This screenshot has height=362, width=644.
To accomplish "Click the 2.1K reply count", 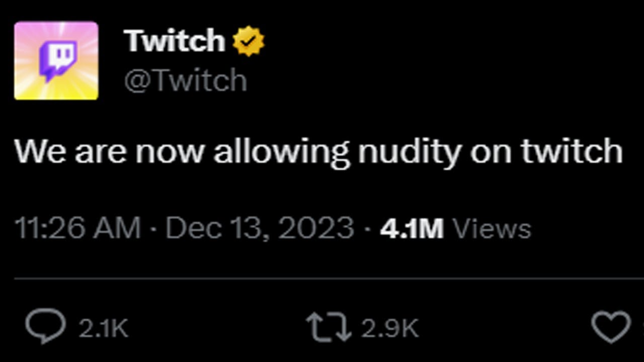I will pos(103,328).
